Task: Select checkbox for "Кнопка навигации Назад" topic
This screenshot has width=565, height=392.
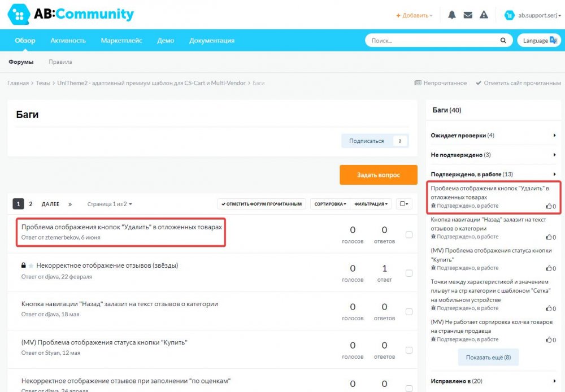Action: [x=409, y=312]
